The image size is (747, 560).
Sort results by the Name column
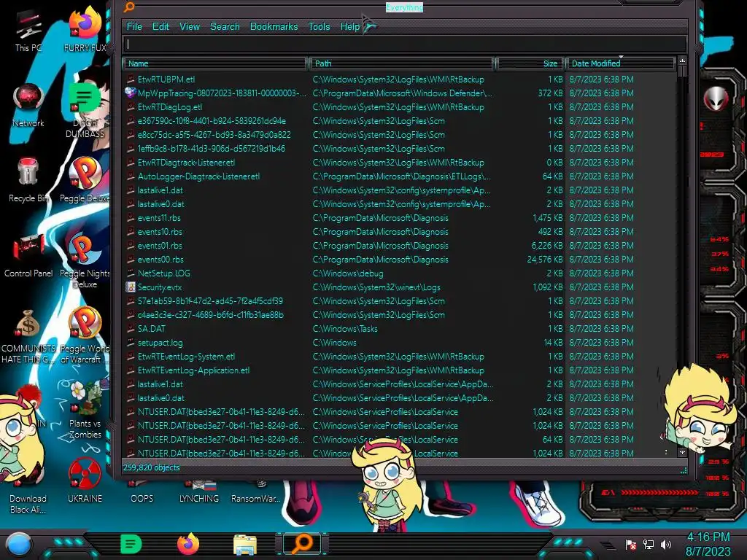click(214, 63)
